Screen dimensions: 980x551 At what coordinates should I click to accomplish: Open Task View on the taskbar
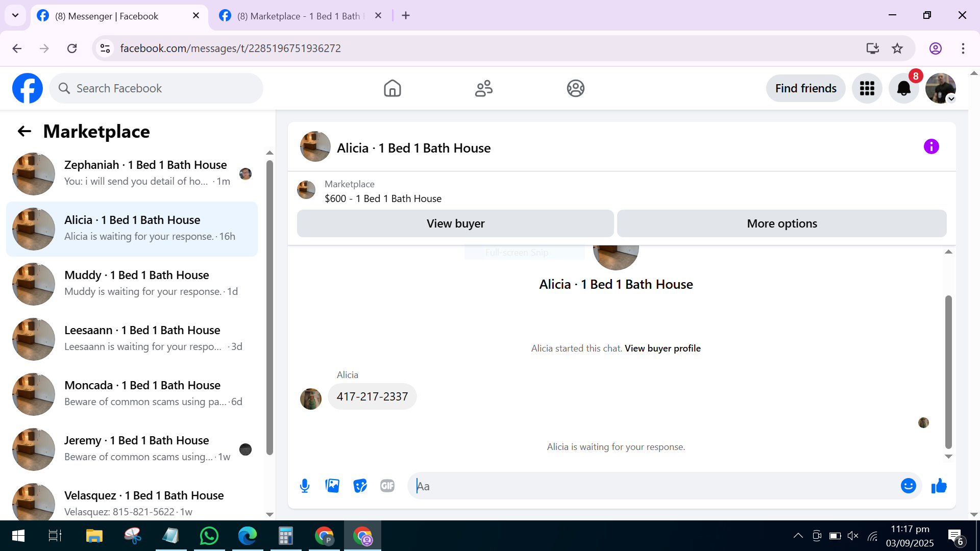tap(55, 536)
